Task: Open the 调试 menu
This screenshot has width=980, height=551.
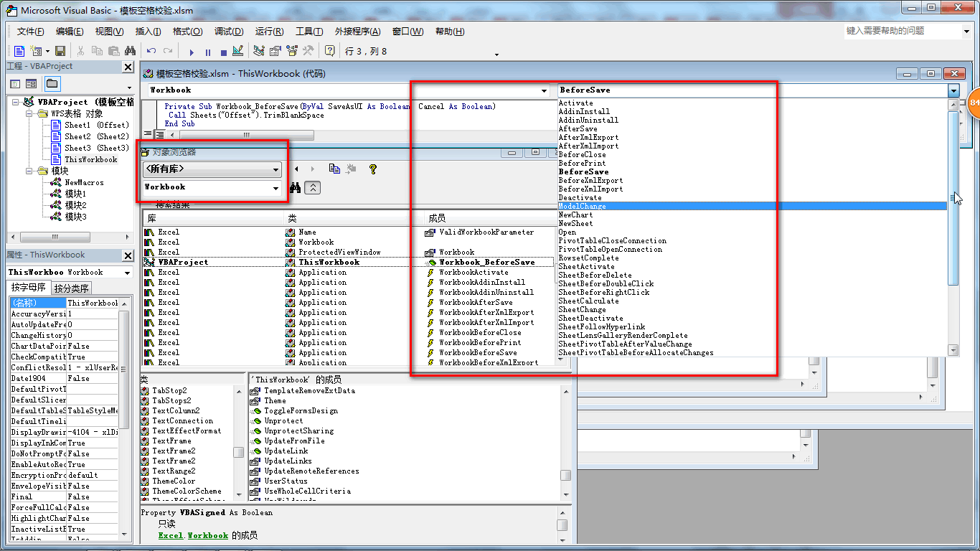Action: pos(227,32)
